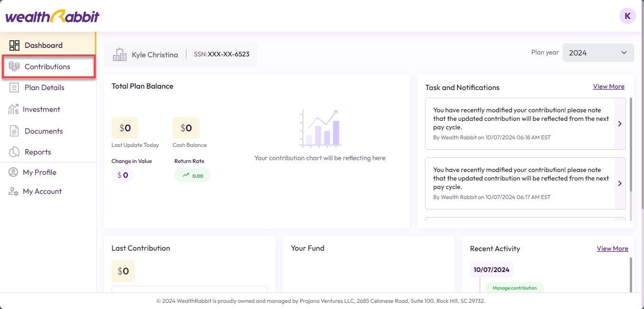Go to the Plan Details menu item
The height and width of the screenshot is (309, 644).
pyautogui.click(x=44, y=88)
